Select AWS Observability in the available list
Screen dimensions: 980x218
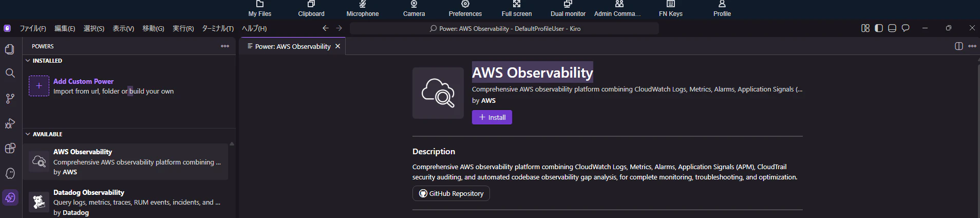tap(125, 161)
